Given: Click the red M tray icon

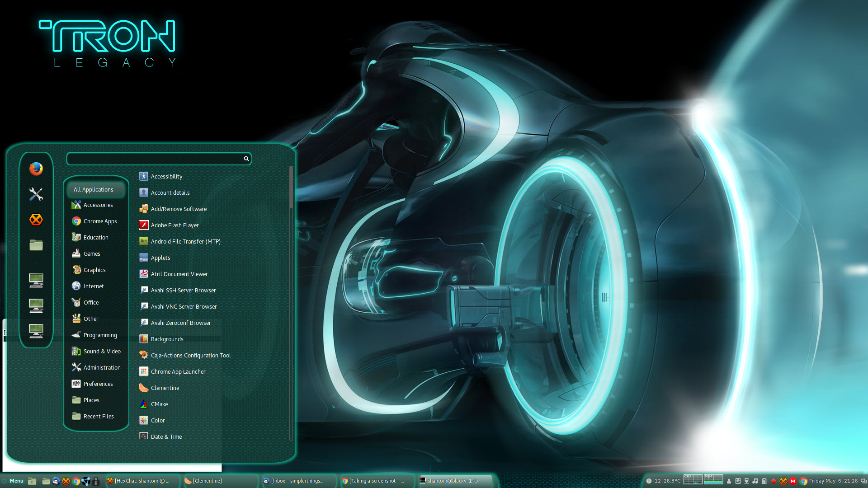Looking at the screenshot, I should 793,481.
